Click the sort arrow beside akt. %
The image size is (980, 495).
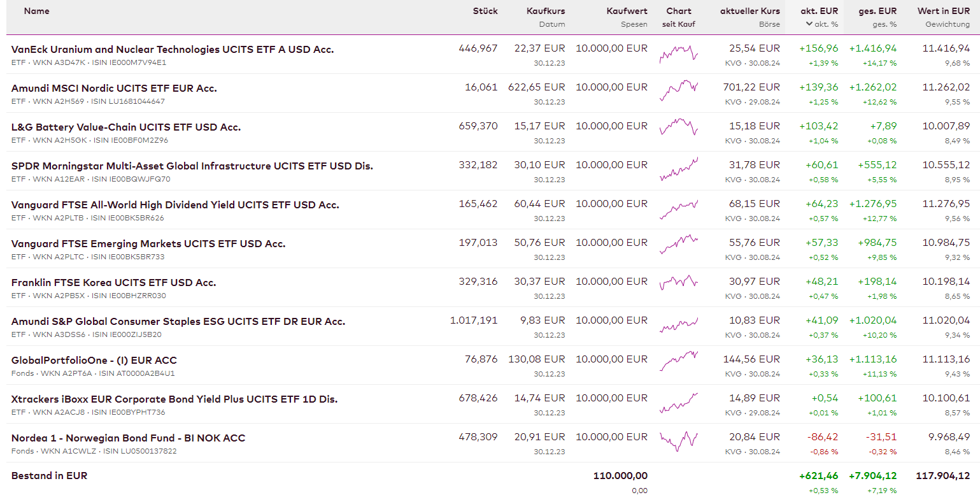tap(809, 24)
